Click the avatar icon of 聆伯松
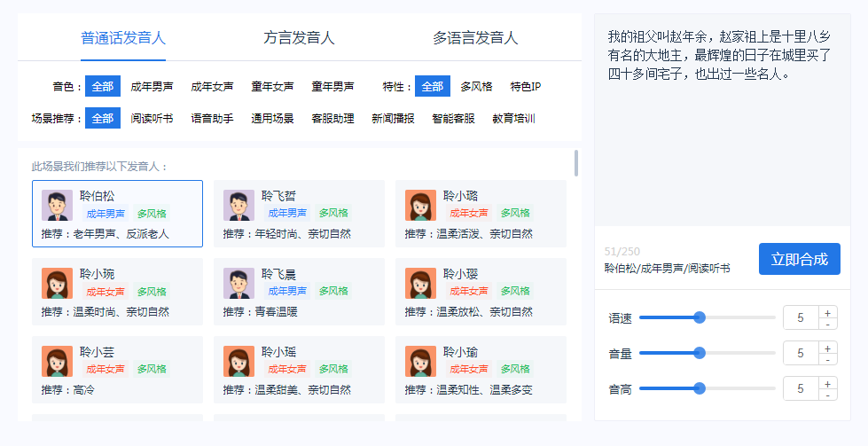 point(57,206)
